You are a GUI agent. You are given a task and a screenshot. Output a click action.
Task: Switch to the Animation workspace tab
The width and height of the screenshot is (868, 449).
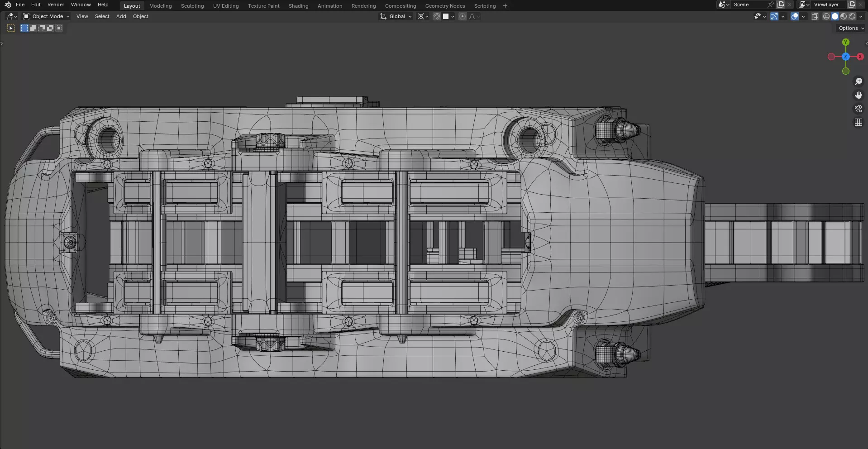[330, 6]
